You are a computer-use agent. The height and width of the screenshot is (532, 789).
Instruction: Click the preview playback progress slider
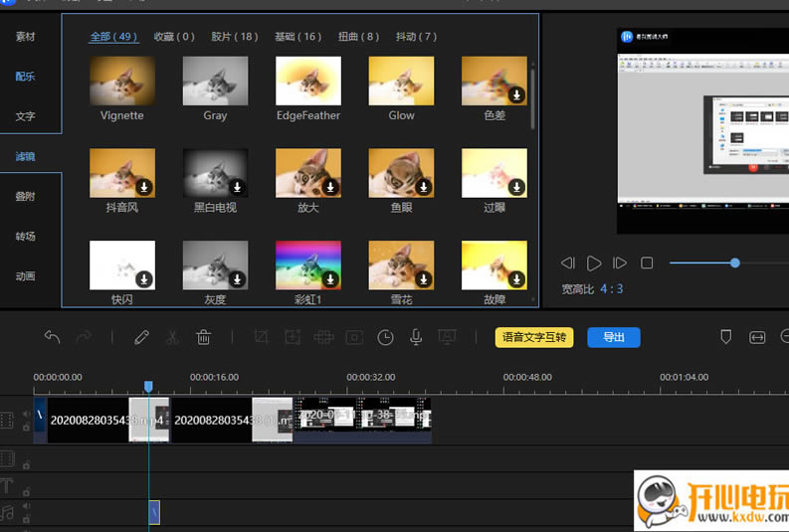coord(734,263)
